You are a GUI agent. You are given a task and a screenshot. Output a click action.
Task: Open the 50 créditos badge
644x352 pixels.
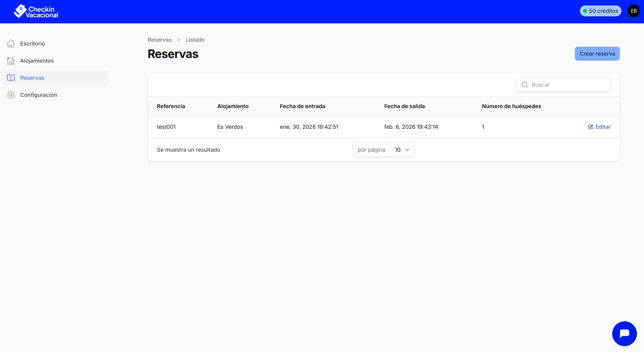click(600, 11)
